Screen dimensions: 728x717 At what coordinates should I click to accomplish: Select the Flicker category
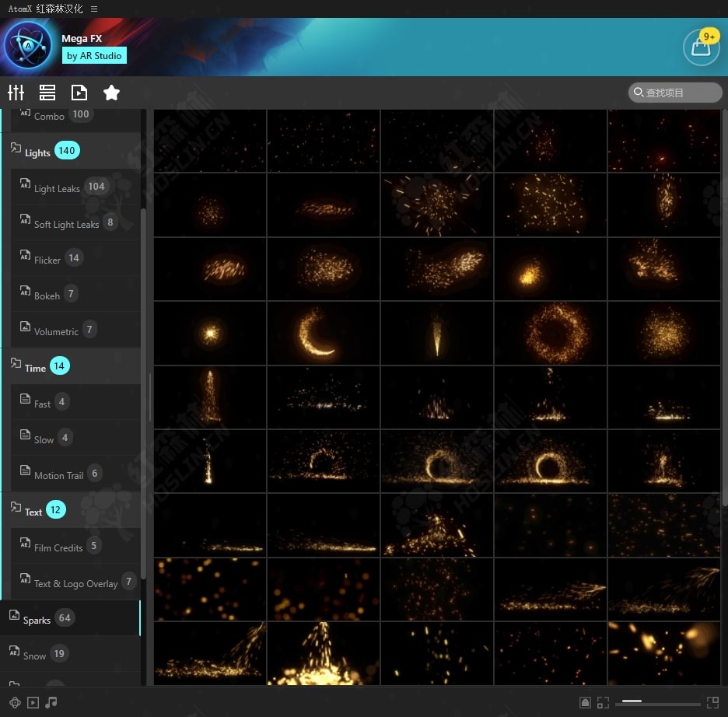point(75,258)
